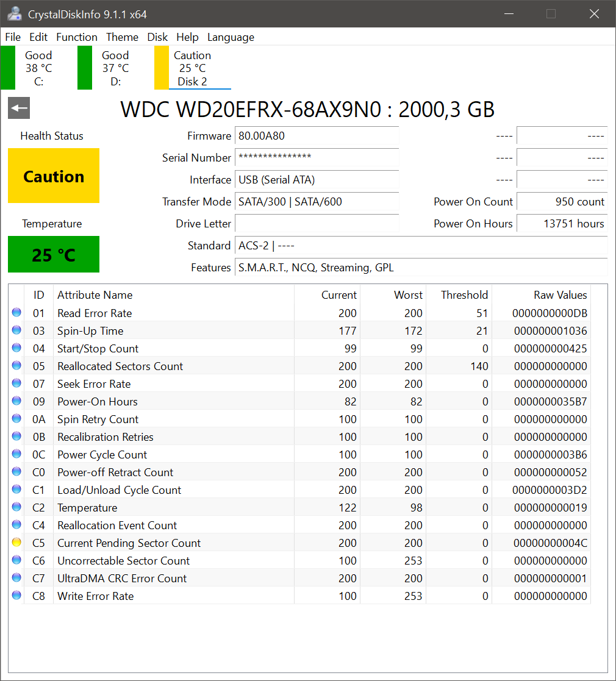Click the Firmware field 80.00A80
The image size is (616, 681).
point(317,136)
